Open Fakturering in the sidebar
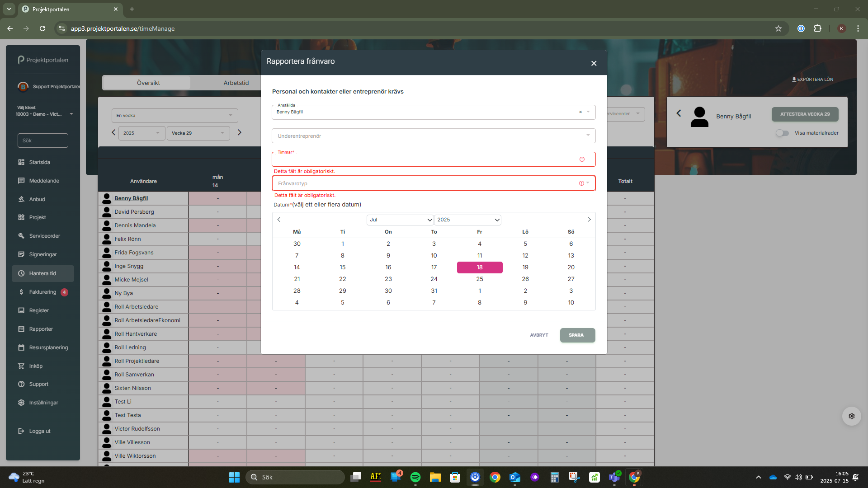Image resolution: width=868 pixels, height=488 pixels. click(x=42, y=292)
